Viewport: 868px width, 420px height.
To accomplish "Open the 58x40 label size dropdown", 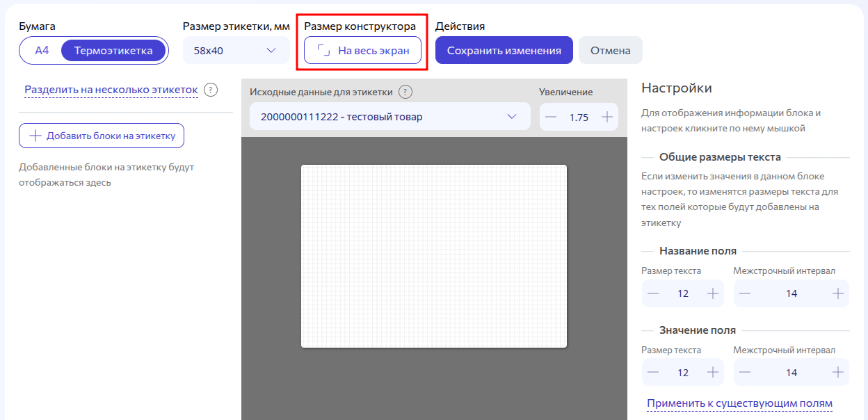I will pos(236,50).
